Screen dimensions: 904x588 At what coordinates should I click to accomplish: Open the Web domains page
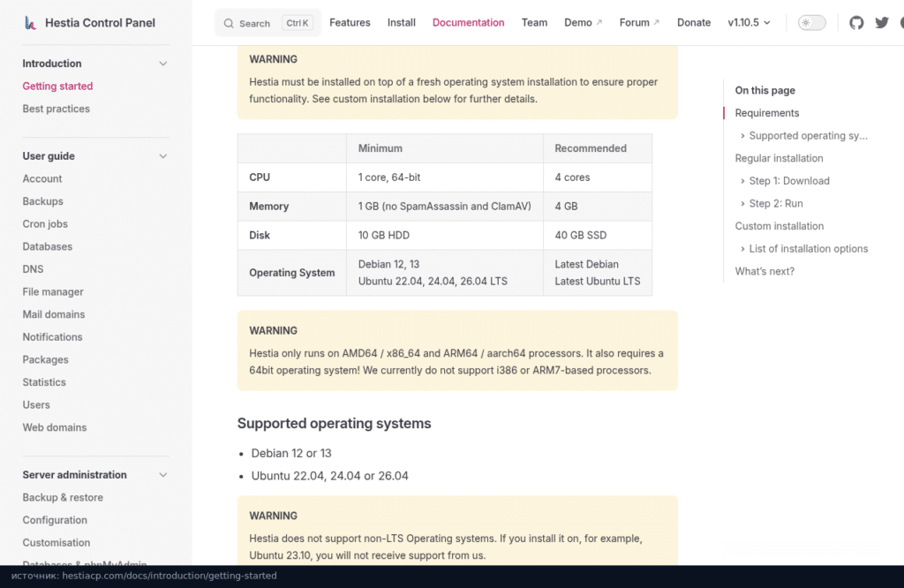55,427
